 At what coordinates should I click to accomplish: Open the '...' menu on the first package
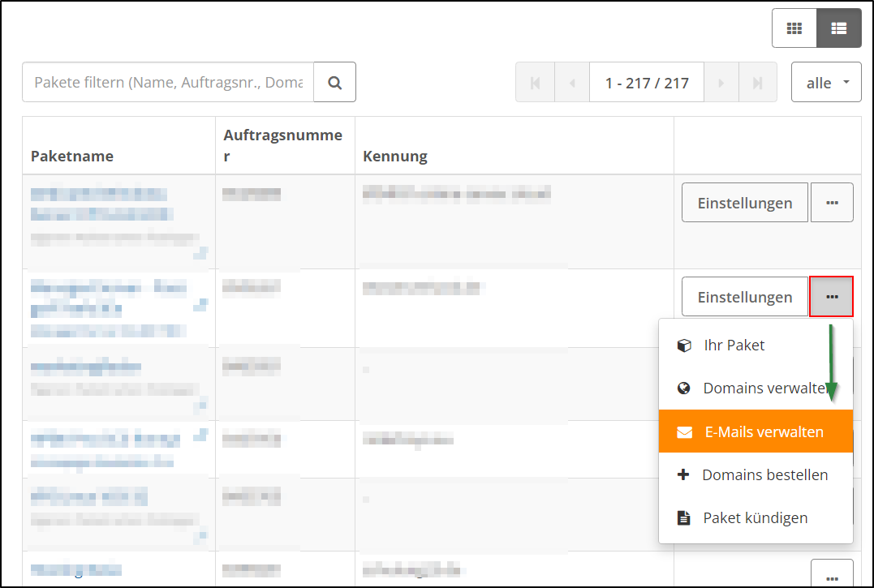point(832,202)
